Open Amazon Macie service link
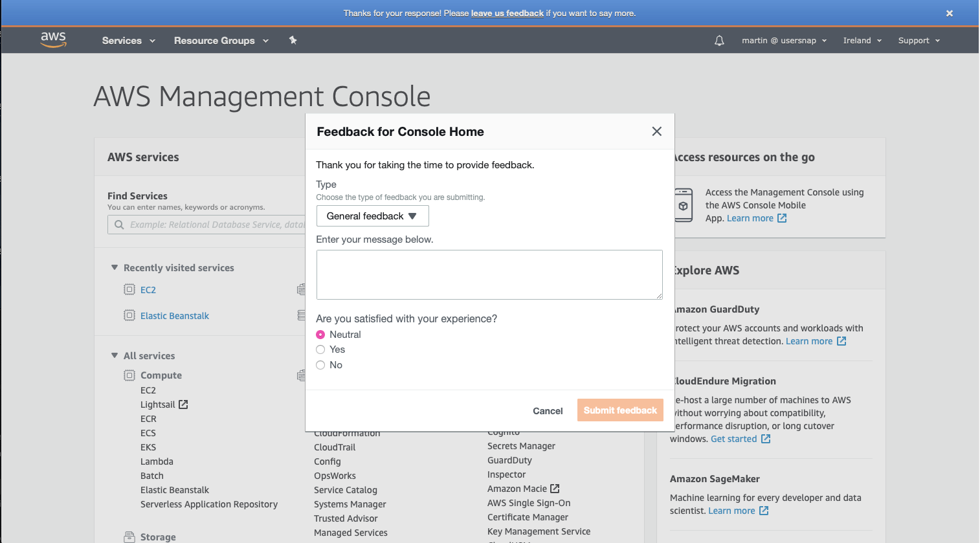This screenshot has height=543, width=980. 517,489
